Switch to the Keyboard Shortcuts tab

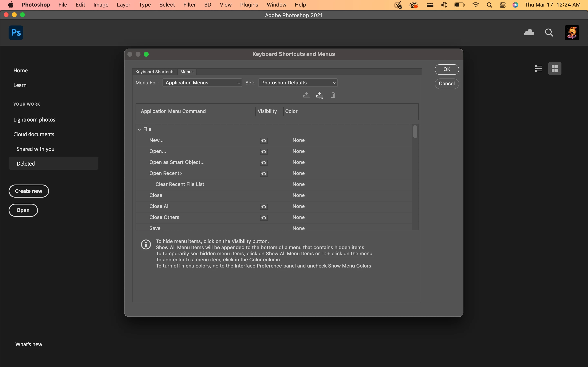[155, 72]
